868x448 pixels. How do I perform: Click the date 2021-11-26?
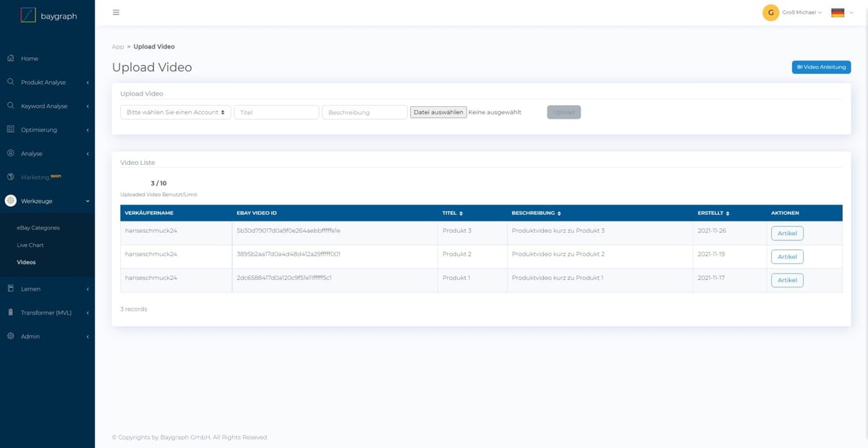click(712, 231)
